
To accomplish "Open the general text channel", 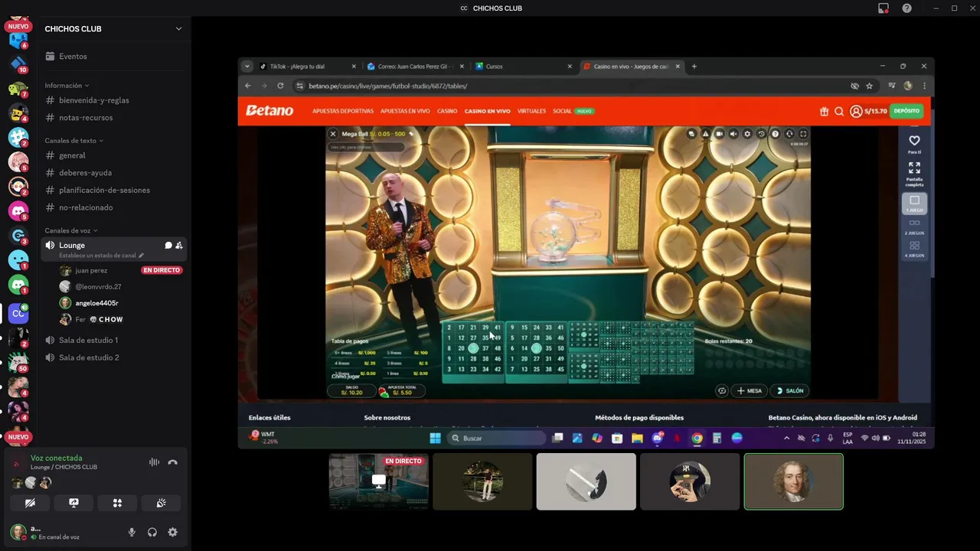I will pos(115,155).
